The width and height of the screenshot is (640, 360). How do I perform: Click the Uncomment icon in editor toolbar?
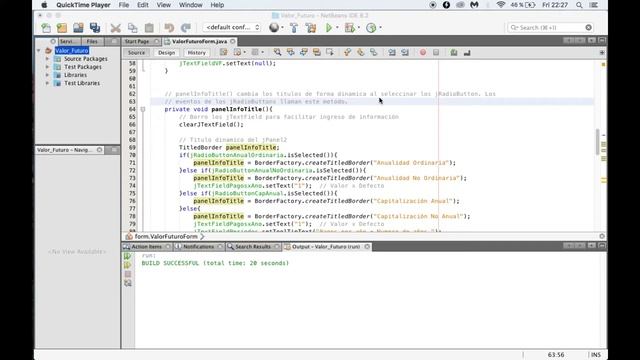[x=467, y=52]
